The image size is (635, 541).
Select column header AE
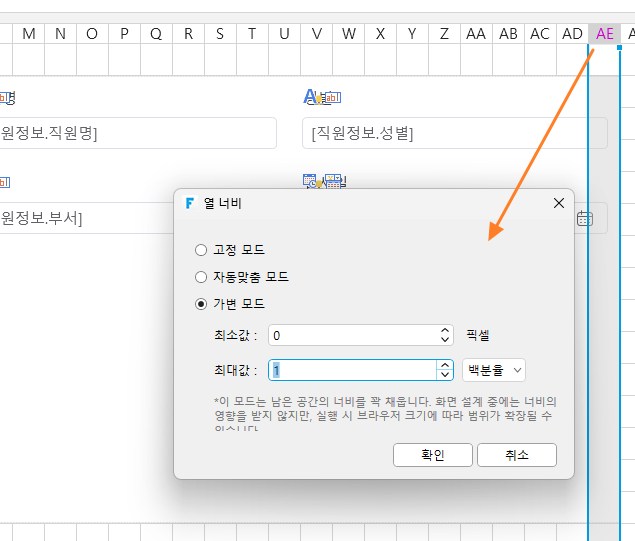coord(604,34)
